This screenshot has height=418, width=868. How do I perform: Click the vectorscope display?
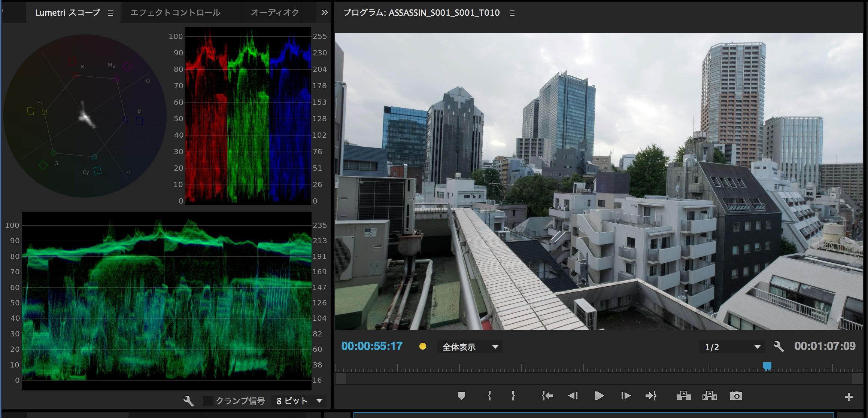[x=85, y=116]
